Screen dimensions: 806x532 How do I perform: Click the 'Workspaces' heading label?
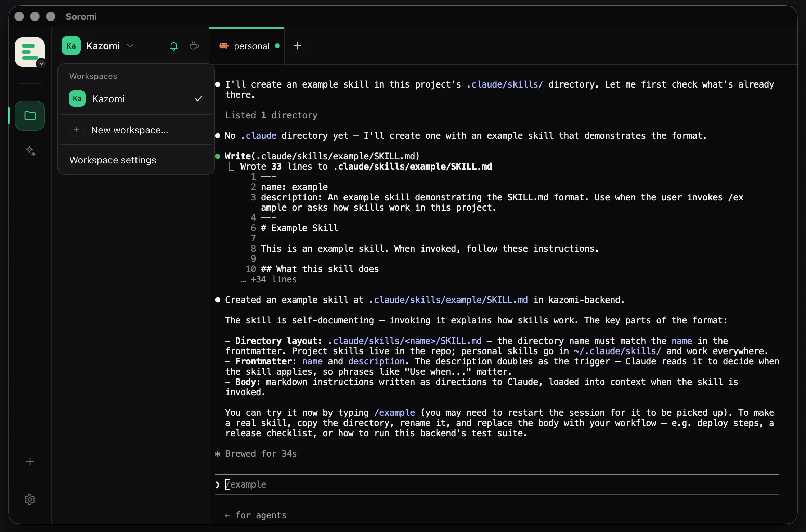pyautogui.click(x=93, y=76)
